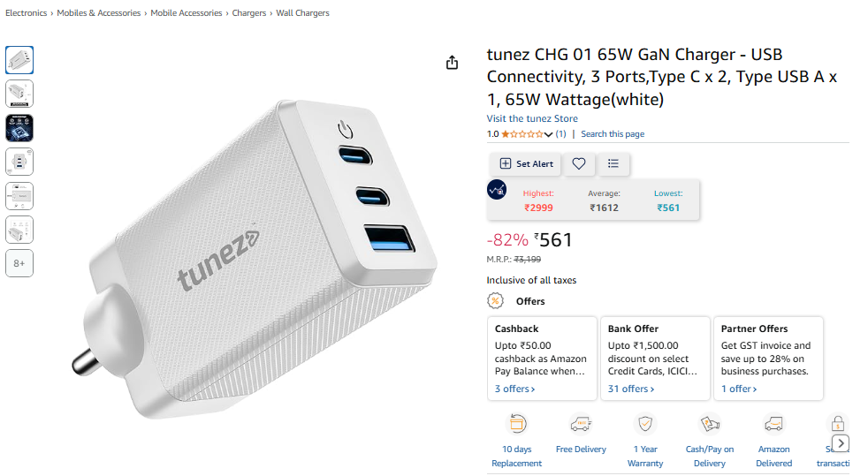Click the share icon above product image

pyautogui.click(x=453, y=63)
